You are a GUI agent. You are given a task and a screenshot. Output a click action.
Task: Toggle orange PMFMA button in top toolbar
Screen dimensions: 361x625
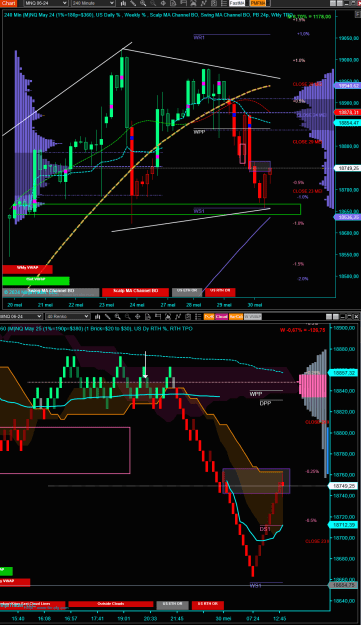tap(258, 3)
